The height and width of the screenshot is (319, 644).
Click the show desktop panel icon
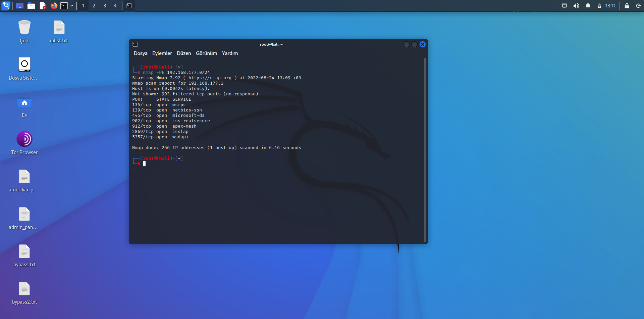point(20,6)
